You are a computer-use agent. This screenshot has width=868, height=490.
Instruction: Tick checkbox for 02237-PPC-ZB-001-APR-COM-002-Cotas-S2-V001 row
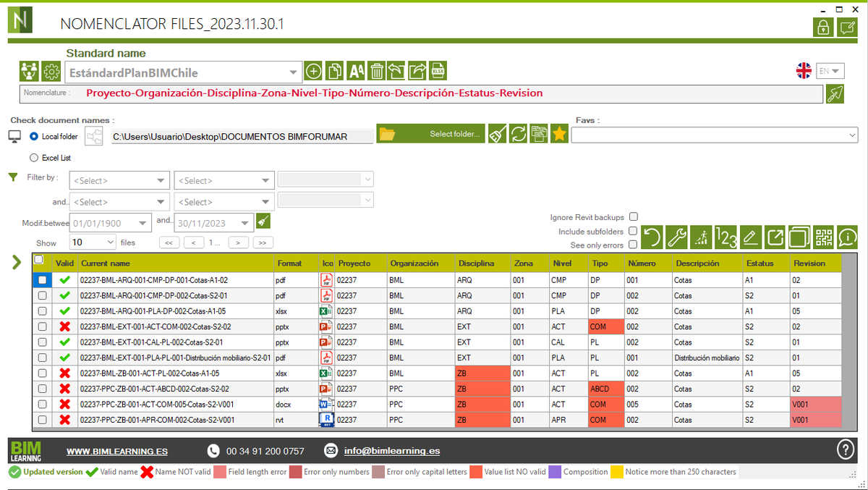tap(43, 420)
